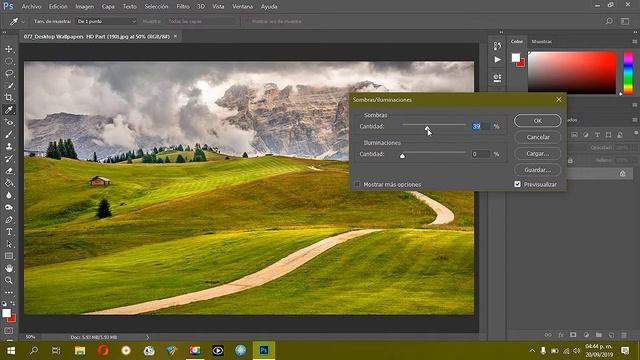Click the search icon in options bar
This screenshot has width=640, height=360.
(609, 21)
